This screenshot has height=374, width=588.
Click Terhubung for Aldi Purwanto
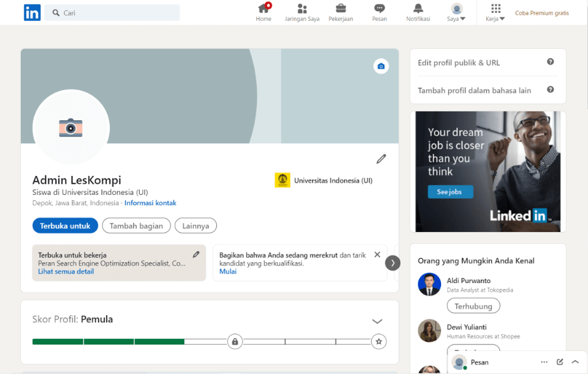click(x=473, y=306)
